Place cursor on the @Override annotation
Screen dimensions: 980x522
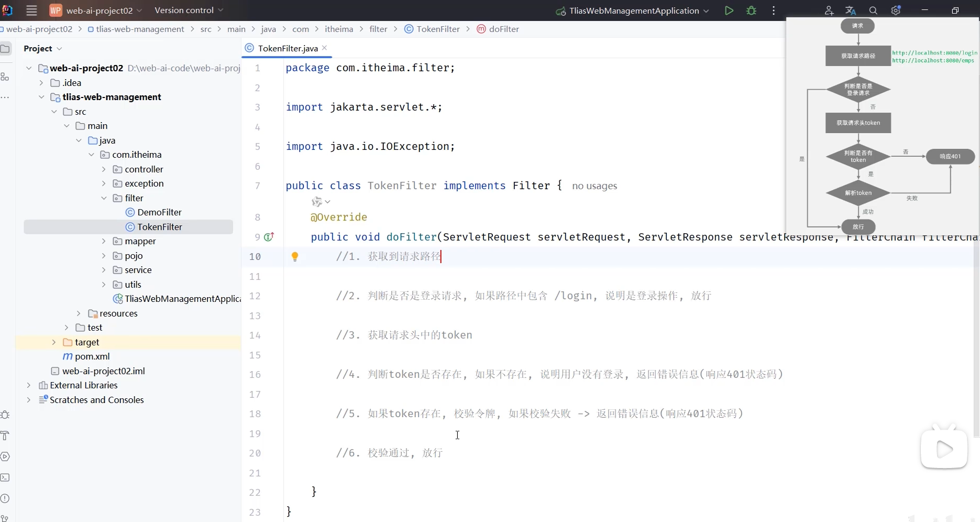339,217
